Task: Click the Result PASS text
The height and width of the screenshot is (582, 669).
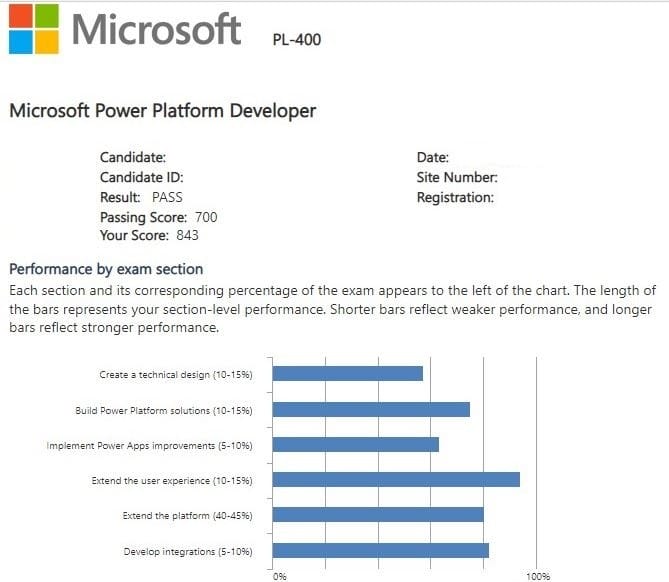Action: 141,197
